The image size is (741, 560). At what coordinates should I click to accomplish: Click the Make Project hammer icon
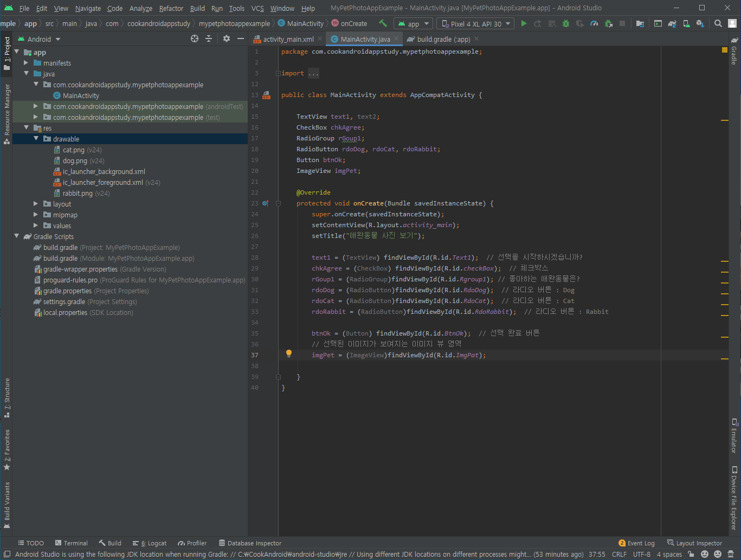tap(383, 23)
